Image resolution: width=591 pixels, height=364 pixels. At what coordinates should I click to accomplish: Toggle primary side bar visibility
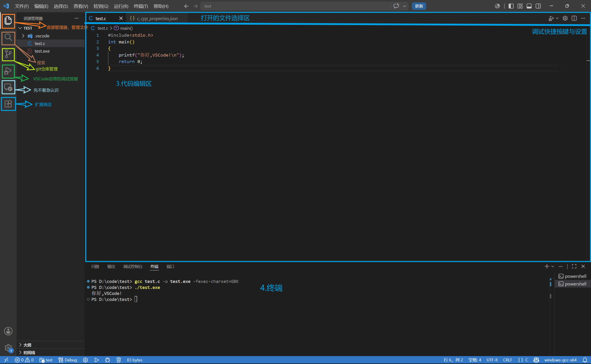tap(511, 6)
